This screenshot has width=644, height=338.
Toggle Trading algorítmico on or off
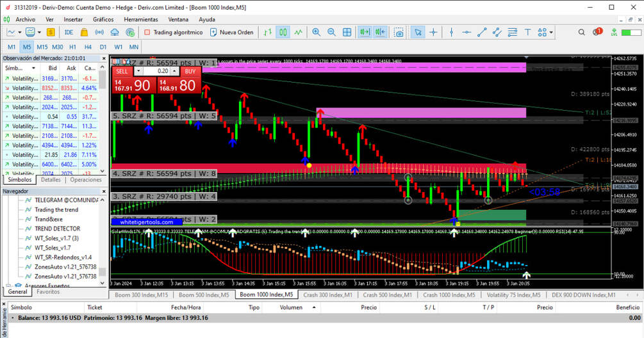174,32
